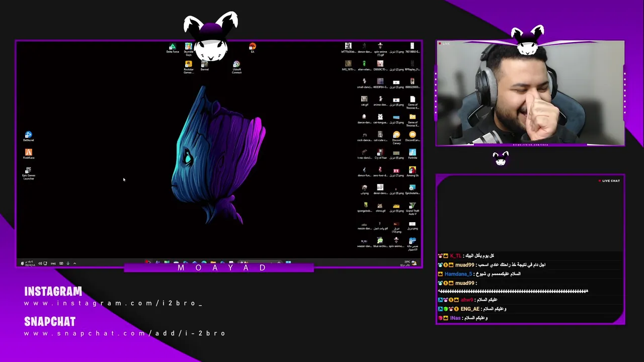644x362 pixels.
Task: Select the cat.gif desktop file
Action: pos(364,101)
